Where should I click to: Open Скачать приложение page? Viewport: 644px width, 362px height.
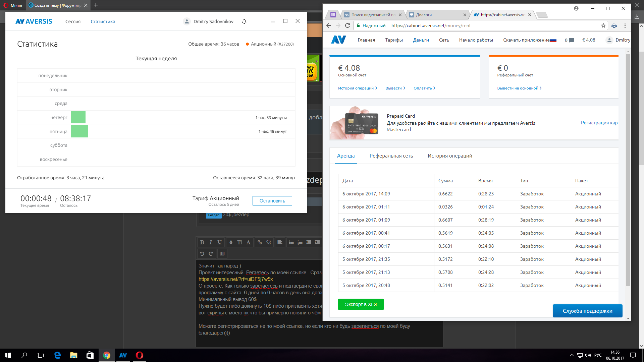[526, 40]
